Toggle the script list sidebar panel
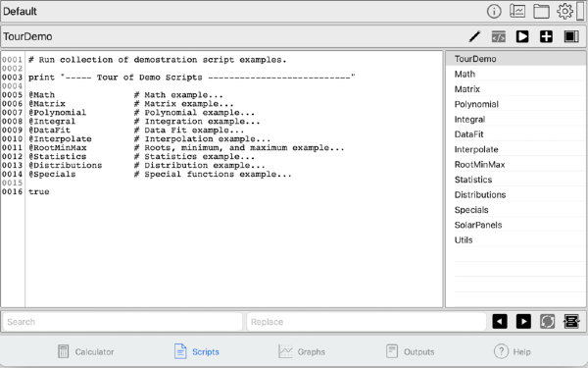The width and height of the screenshot is (588, 368). (571, 36)
